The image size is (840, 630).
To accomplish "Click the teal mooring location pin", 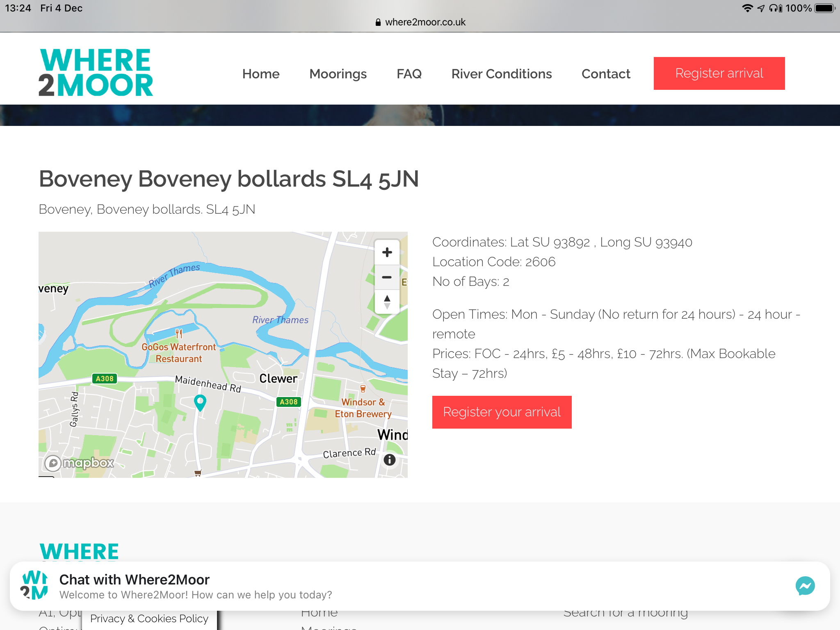I will click(200, 402).
